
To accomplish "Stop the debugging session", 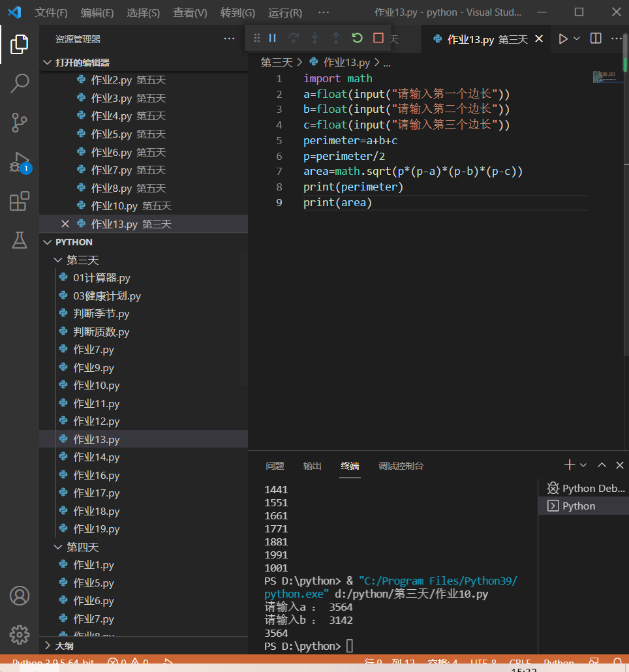I will click(378, 38).
